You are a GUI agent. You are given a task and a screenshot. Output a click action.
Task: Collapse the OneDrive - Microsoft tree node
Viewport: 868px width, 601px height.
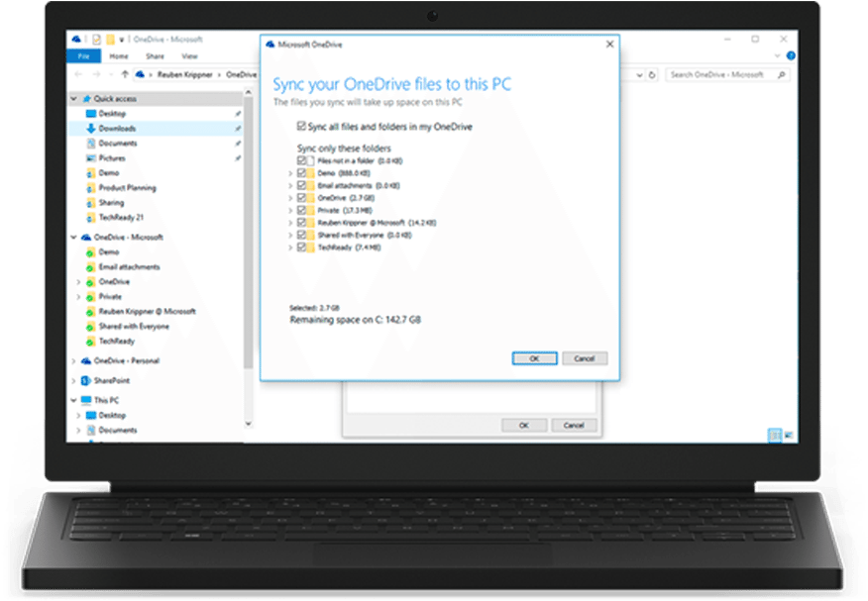73,238
